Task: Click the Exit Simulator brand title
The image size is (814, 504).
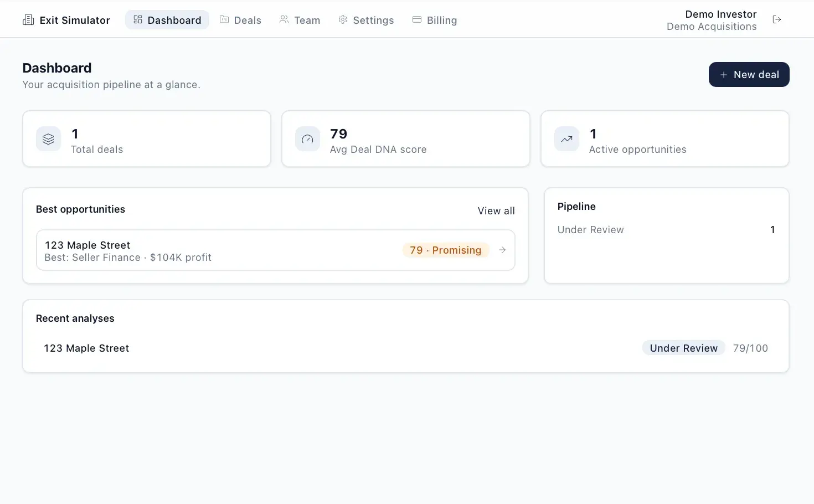Action: pos(75,20)
